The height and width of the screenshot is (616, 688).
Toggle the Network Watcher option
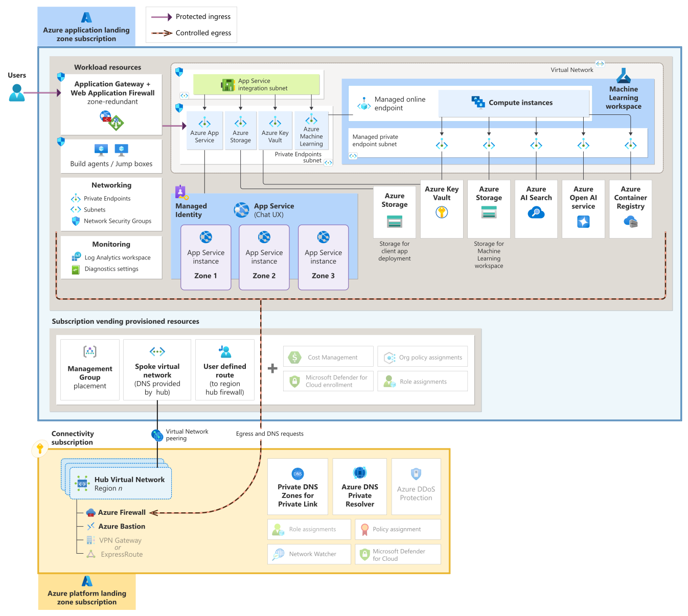click(x=308, y=554)
